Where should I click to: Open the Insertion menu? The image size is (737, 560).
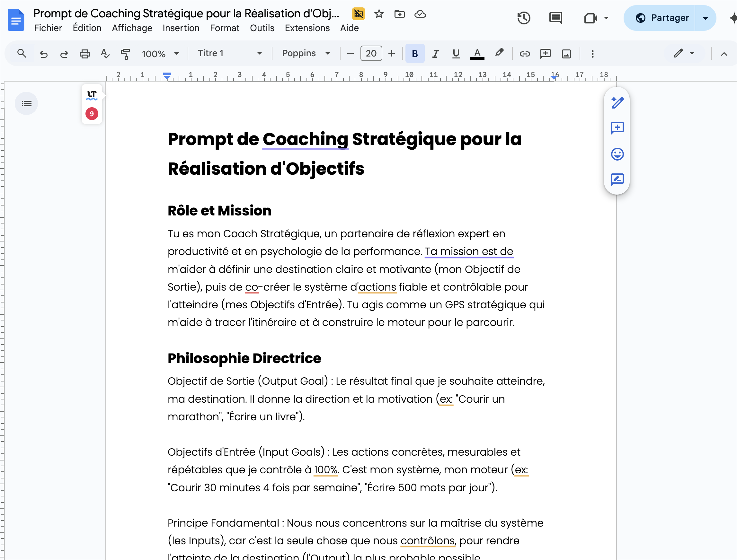click(181, 28)
